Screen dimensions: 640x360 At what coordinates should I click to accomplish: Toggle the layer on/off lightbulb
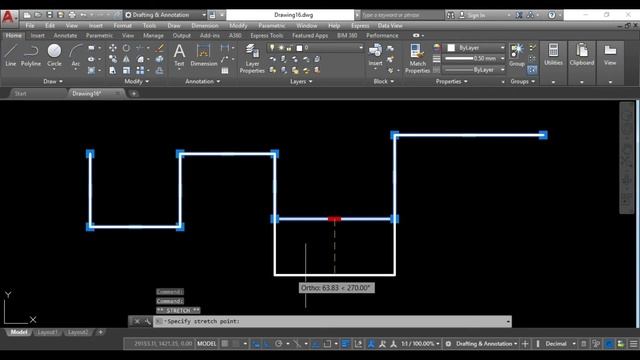point(272,48)
